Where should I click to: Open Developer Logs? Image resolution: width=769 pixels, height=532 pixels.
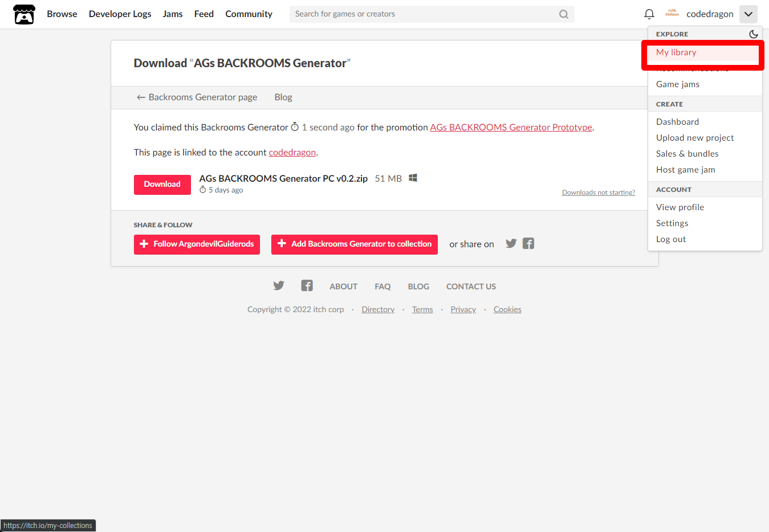(120, 14)
